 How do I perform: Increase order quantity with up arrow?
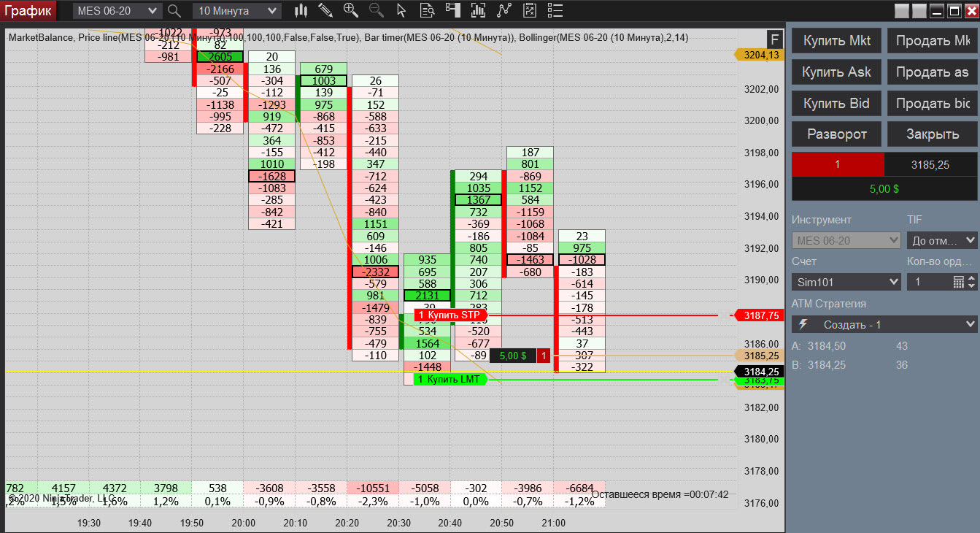click(x=972, y=278)
